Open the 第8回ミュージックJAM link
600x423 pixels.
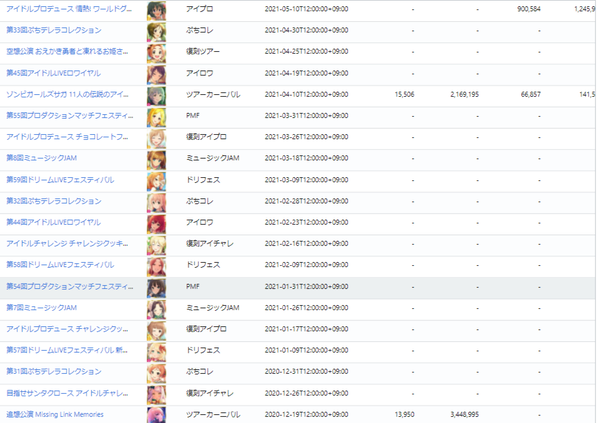pos(41,158)
